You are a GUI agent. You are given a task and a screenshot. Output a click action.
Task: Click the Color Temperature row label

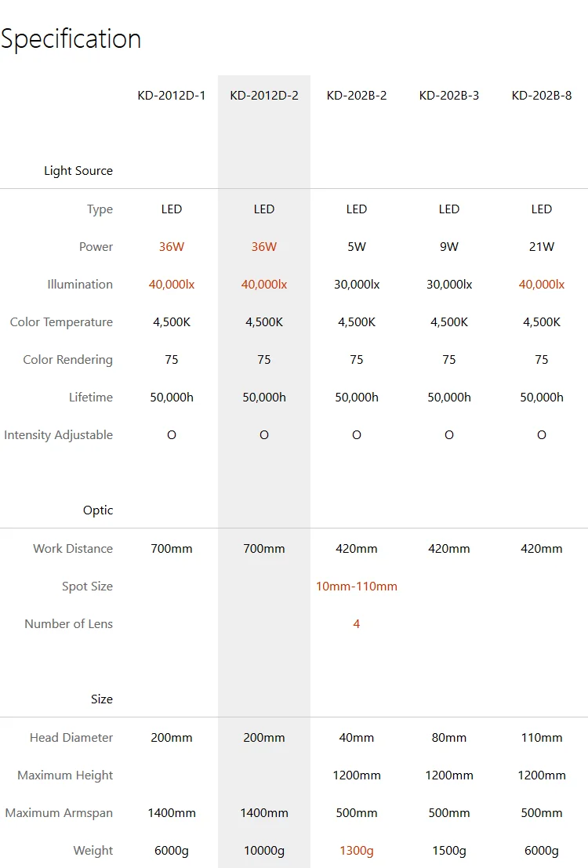point(61,322)
